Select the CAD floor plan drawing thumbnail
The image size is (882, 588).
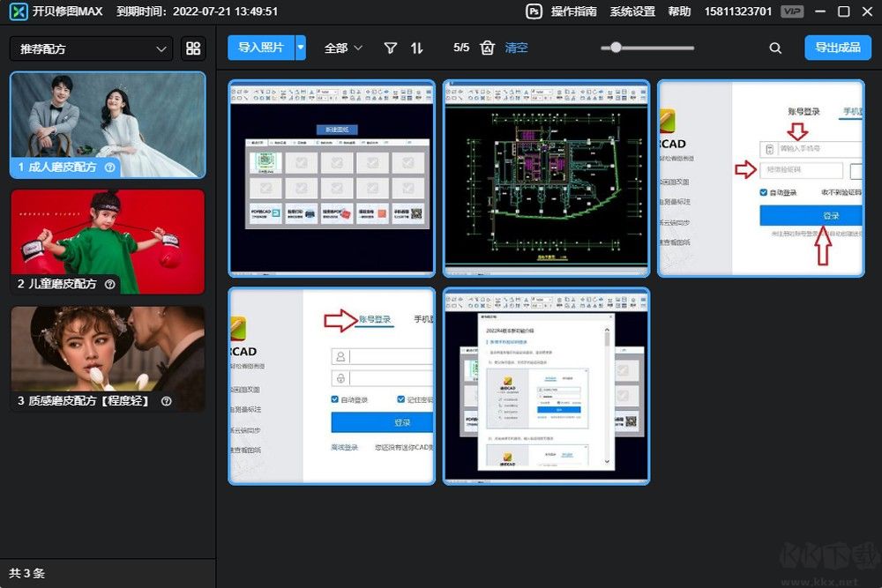pos(547,178)
